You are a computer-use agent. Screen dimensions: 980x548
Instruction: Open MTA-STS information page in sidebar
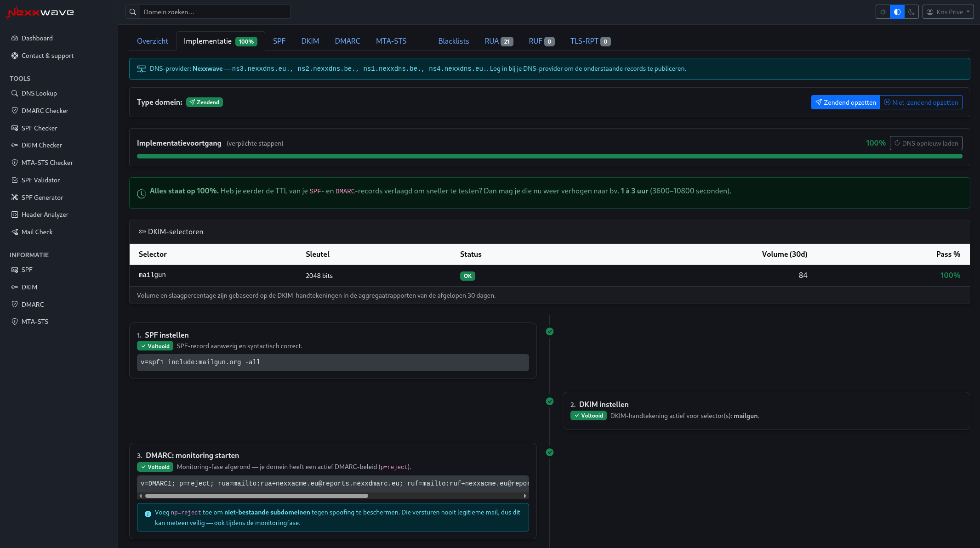pyautogui.click(x=34, y=322)
